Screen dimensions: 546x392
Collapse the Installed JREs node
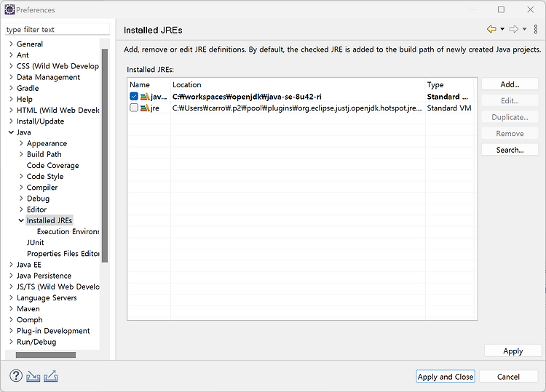click(x=21, y=220)
